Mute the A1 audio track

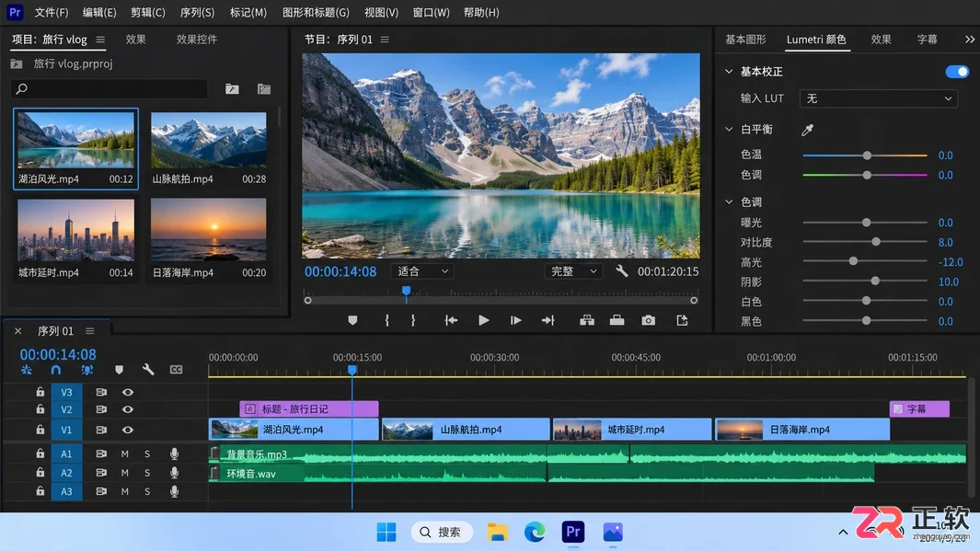(125, 454)
